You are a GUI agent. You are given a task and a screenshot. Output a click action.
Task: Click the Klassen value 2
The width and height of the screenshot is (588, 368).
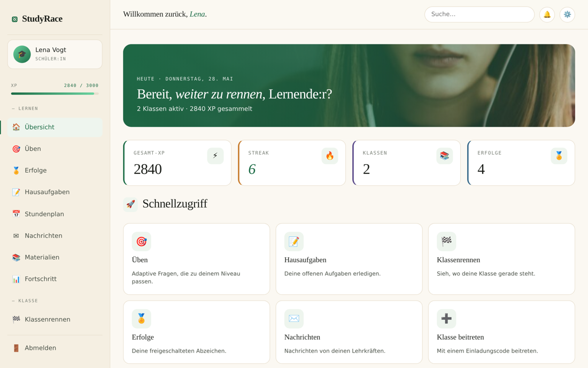[366, 170]
